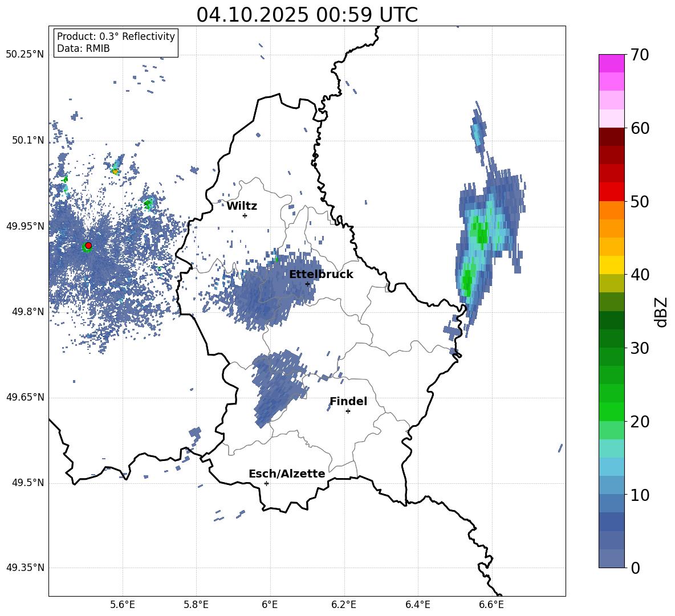Click the 10 value on the colorbar

pyautogui.click(x=640, y=495)
